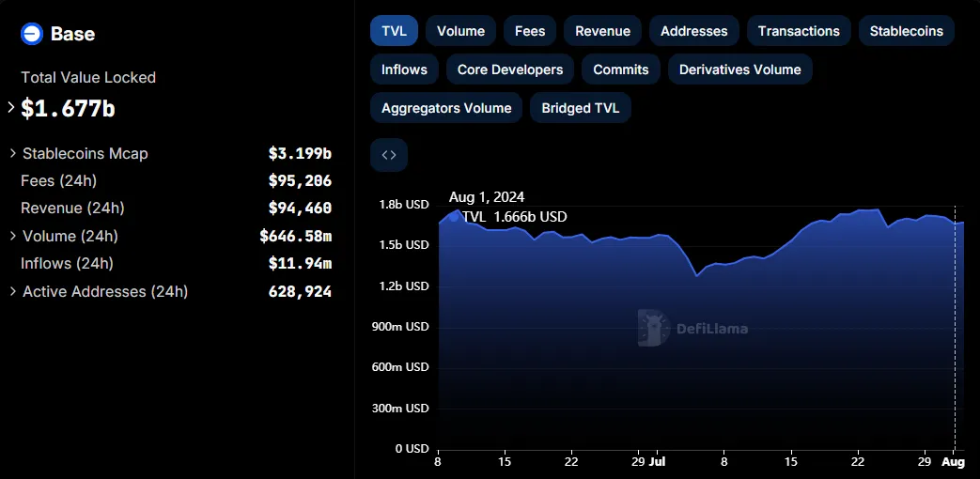Open the embed chart code icon
Viewport: 980px width, 479px height.
(x=389, y=155)
